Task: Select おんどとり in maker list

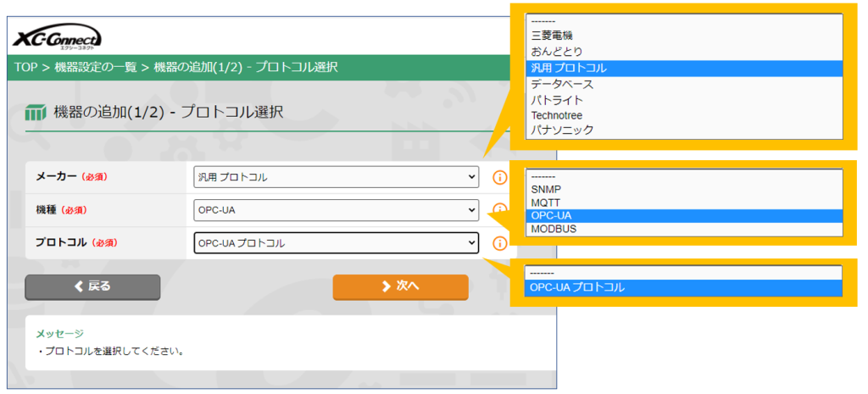Action: [556, 52]
